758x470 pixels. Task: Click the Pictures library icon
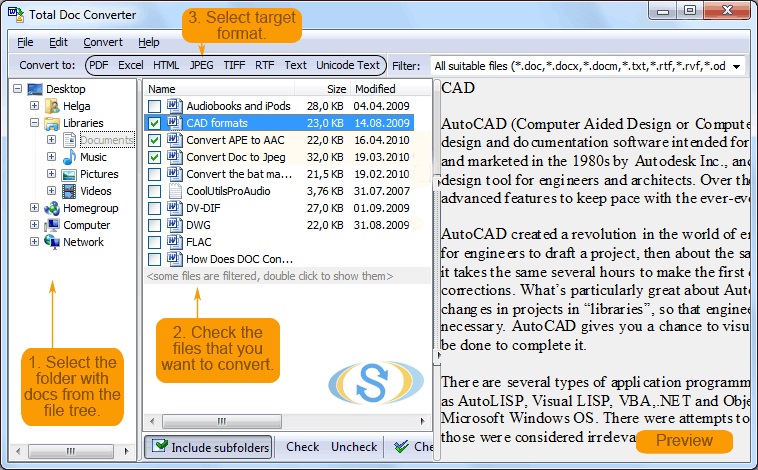point(69,175)
